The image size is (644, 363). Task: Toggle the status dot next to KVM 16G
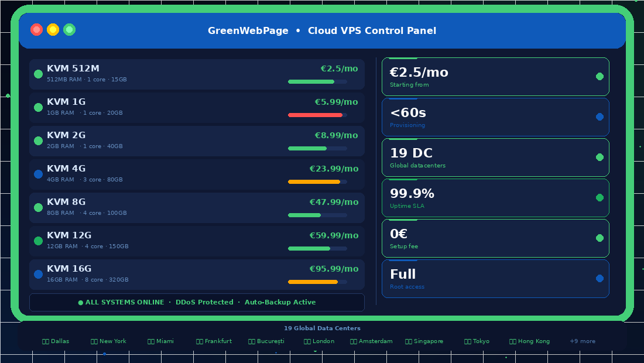point(38,274)
